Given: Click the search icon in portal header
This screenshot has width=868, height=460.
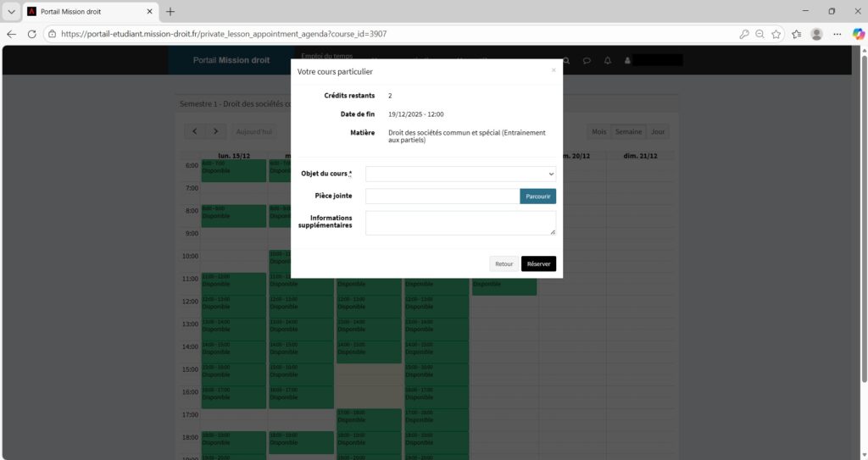Looking at the screenshot, I should click(x=566, y=61).
